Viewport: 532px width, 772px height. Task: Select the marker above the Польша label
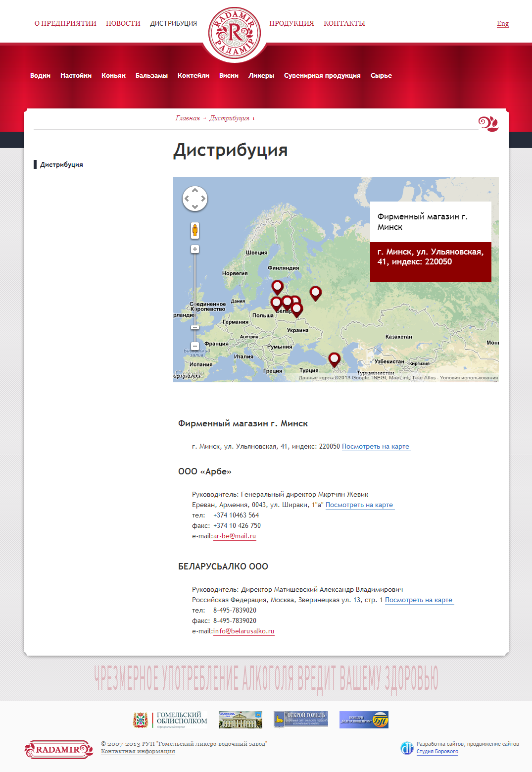[276, 303]
